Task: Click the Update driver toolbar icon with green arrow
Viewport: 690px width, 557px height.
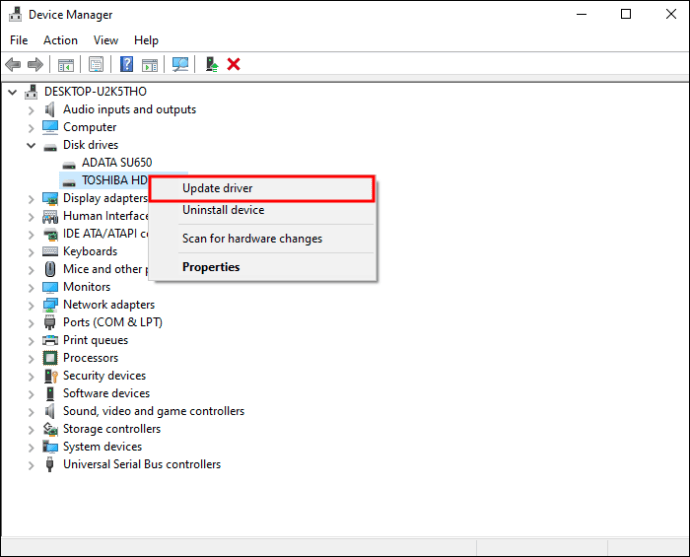Action: click(212, 65)
